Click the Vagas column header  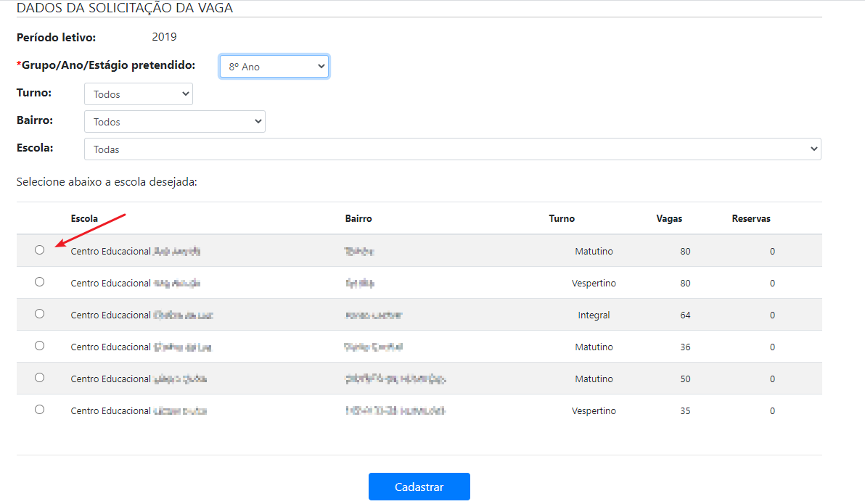pos(669,218)
